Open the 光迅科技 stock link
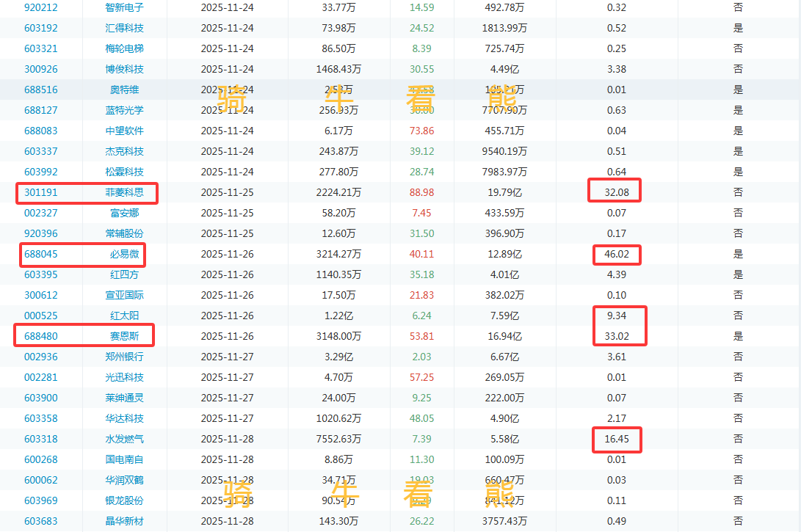Viewport: 801px width, 532px height. click(x=124, y=377)
